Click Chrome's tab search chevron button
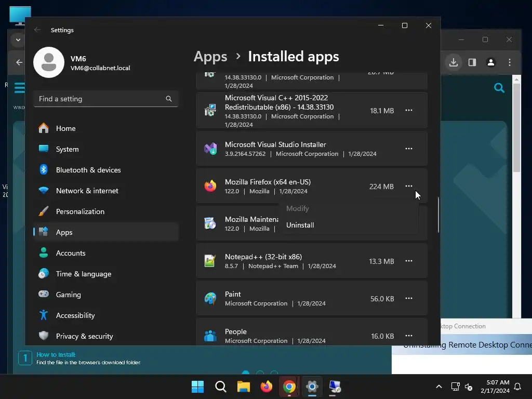532x399 pixels. point(18,39)
